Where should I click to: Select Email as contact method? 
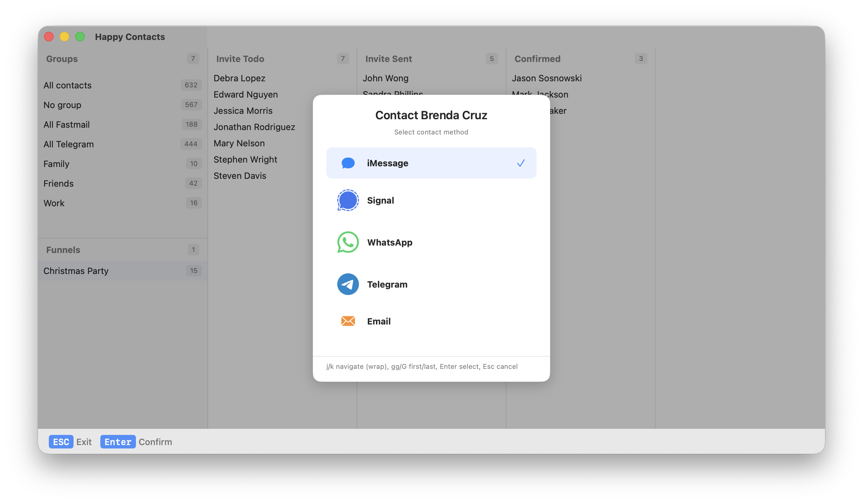point(378,321)
